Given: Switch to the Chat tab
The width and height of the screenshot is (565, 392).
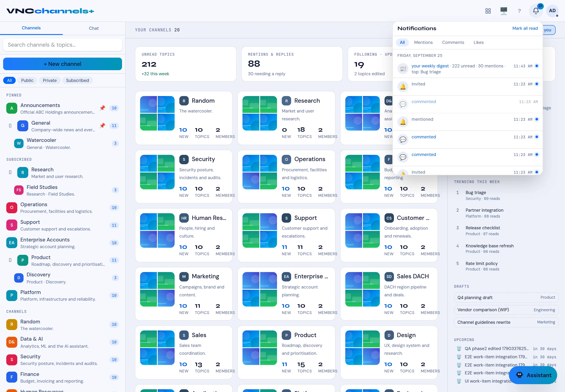Looking at the screenshot, I should [94, 28].
